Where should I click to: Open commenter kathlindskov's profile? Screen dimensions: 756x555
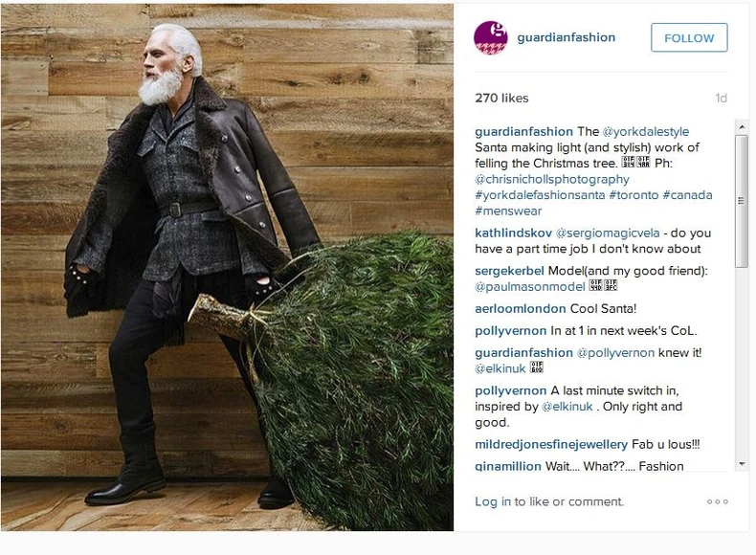point(513,233)
